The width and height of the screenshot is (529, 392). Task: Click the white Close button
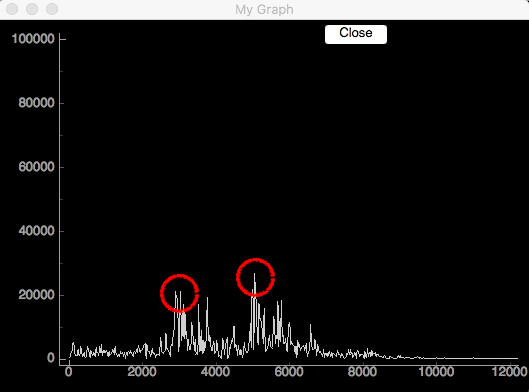(x=356, y=34)
